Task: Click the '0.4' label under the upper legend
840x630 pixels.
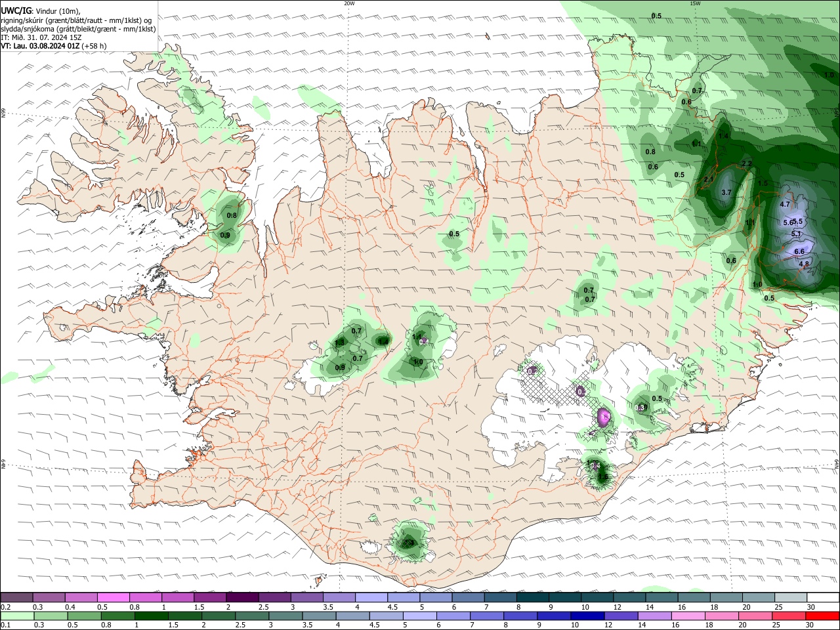Action: (70, 607)
